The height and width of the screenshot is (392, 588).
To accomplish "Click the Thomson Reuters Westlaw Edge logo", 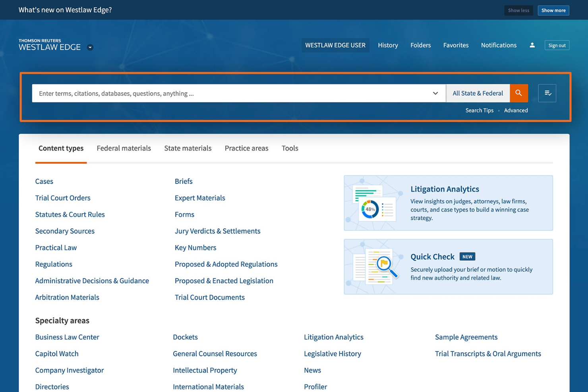I will (x=50, y=45).
